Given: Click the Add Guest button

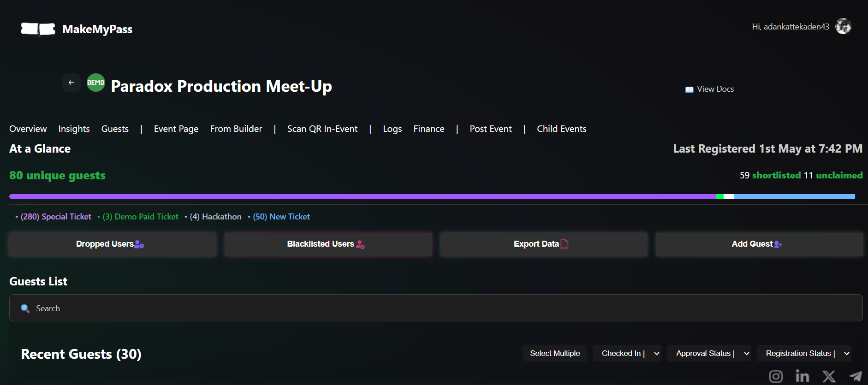Looking at the screenshot, I should (759, 244).
